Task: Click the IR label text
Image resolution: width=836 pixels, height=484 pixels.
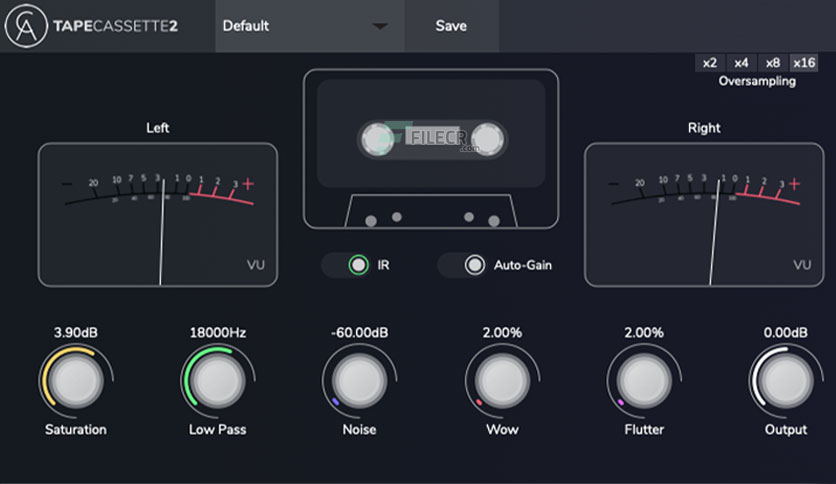Action: coord(383,265)
